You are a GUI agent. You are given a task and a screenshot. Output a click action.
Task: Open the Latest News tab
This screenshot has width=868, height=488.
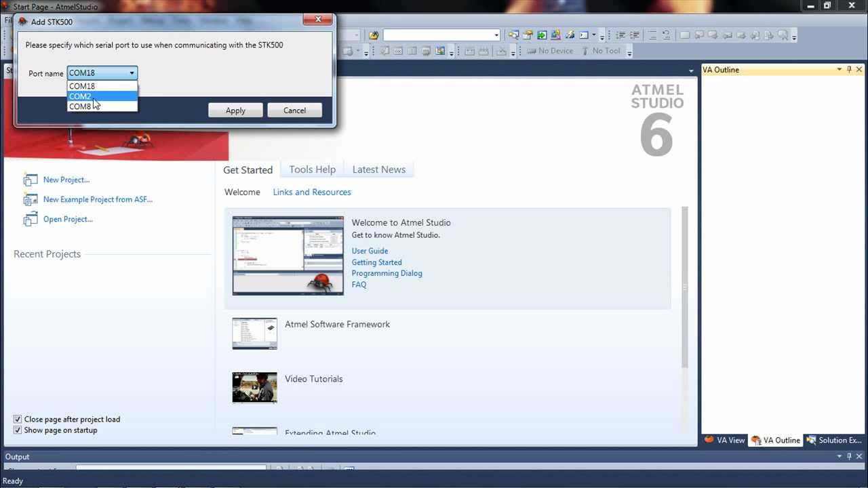[378, 169]
